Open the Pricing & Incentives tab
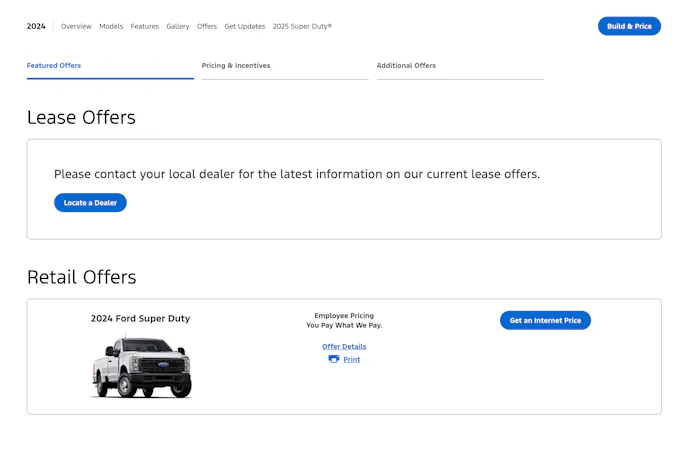The height and width of the screenshot is (459, 688). 236,66
